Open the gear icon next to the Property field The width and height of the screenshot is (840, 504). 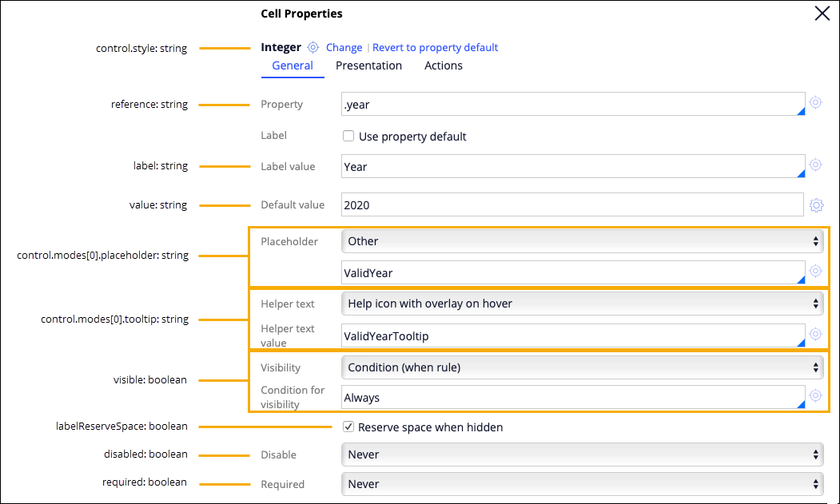tap(815, 102)
